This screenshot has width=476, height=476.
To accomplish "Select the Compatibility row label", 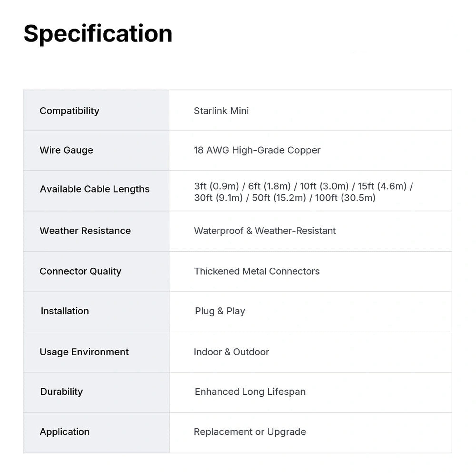I will click(69, 111).
